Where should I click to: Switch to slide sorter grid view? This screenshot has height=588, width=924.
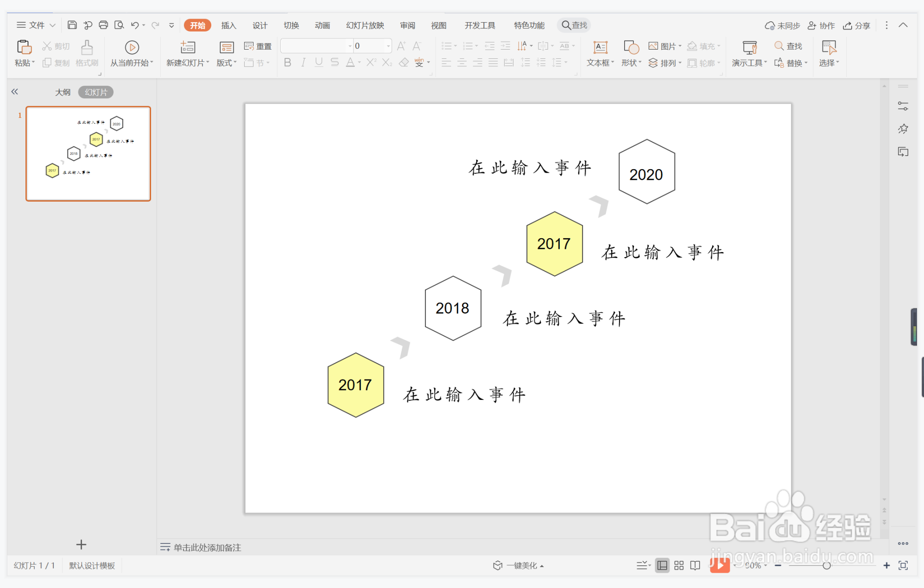(679, 565)
